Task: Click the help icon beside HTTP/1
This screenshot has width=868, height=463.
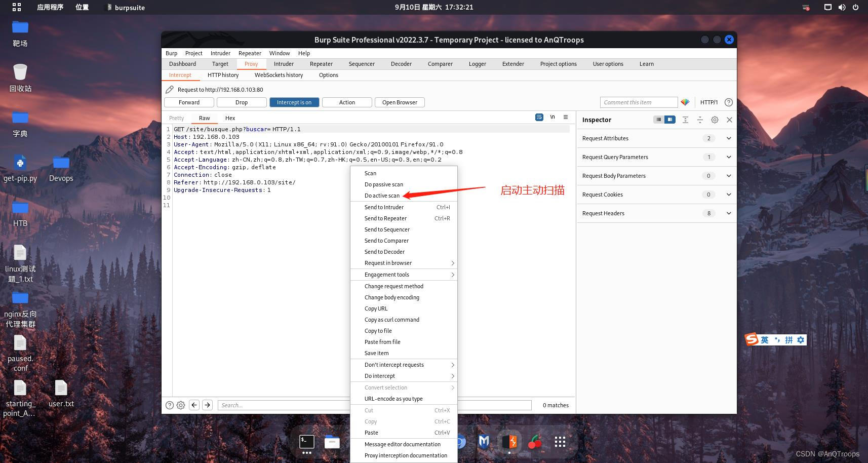Action: click(729, 102)
